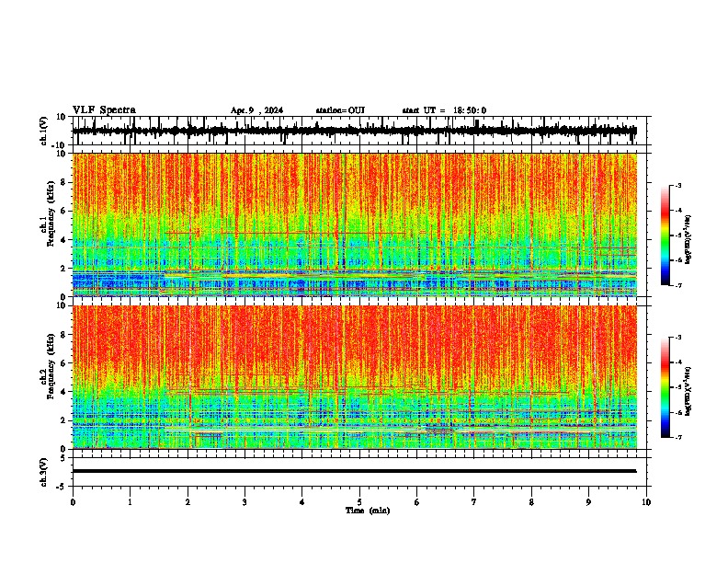The height and width of the screenshot is (563, 728).
Task: Click the ch.1 "Frequency (kHz)" axis label
Action: (x=51, y=213)
